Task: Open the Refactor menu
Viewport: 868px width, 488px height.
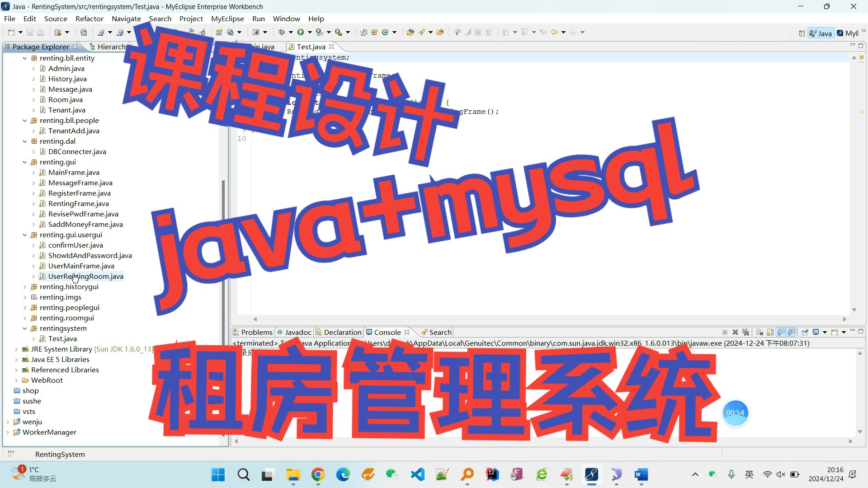Action: coord(90,19)
